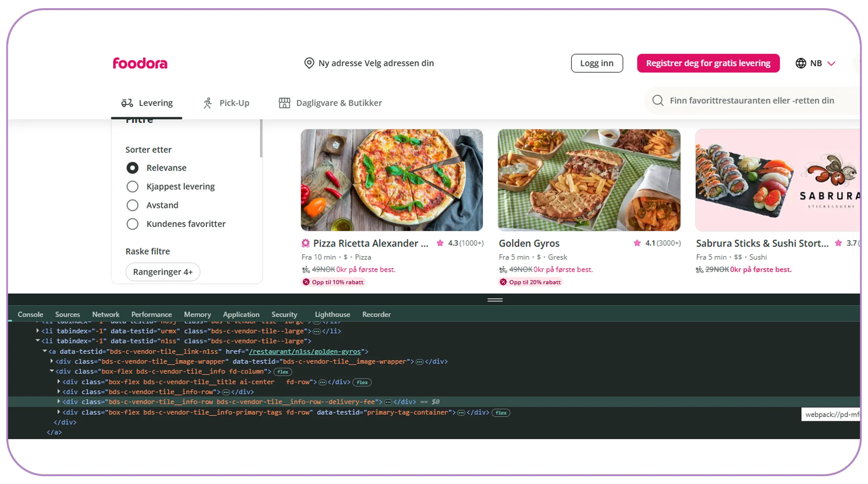Image resolution: width=868 pixels, height=484 pixels.
Task: Click the foodora logo
Action: [x=140, y=63]
